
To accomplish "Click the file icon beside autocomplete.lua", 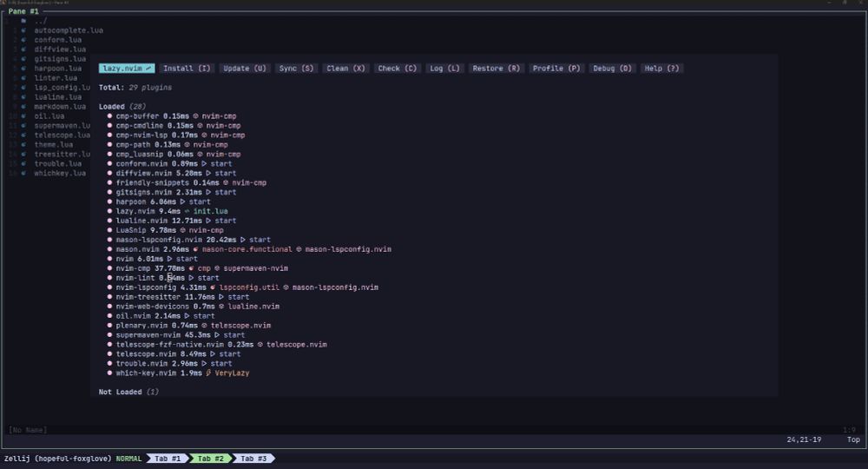I will click(23, 30).
